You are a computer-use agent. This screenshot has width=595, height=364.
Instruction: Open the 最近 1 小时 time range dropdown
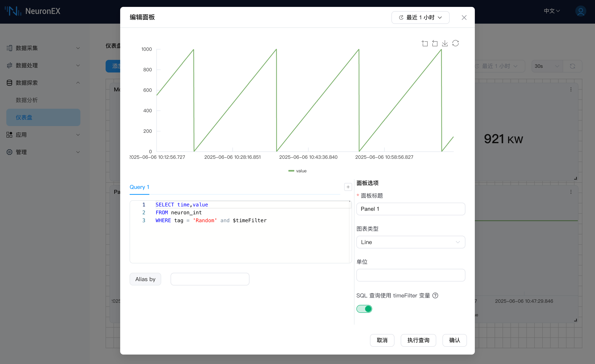420,18
